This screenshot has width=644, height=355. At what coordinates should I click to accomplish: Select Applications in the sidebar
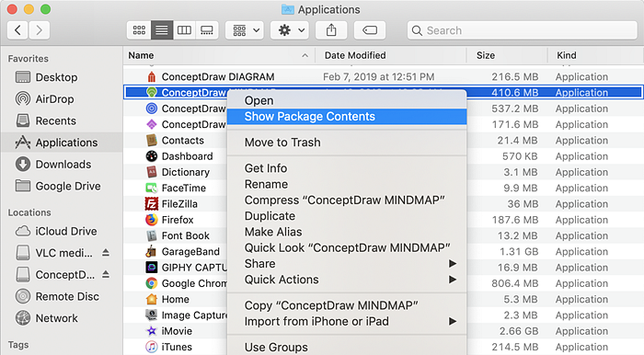(62, 143)
